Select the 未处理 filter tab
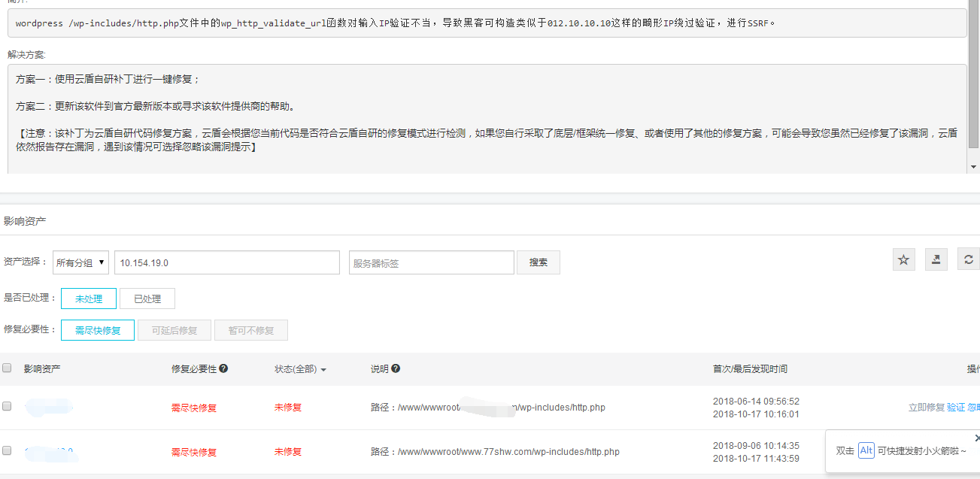This screenshot has height=479, width=980. [89, 299]
